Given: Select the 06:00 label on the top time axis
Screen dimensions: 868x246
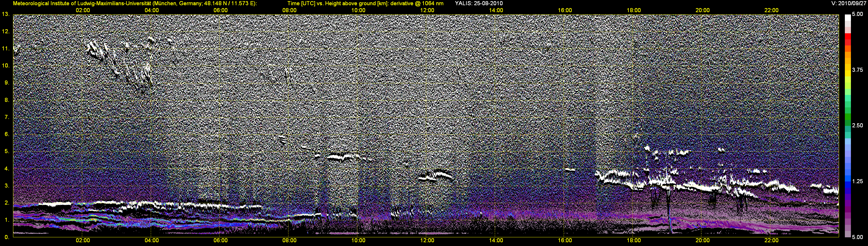Looking at the screenshot, I should point(220,10).
